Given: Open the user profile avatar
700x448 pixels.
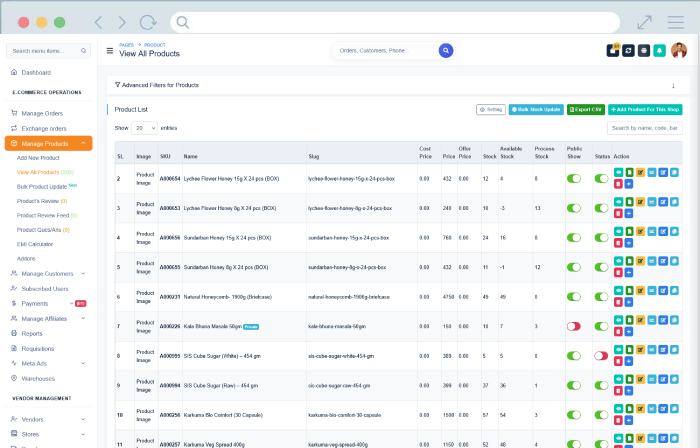Looking at the screenshot, I should click(679, 50).
